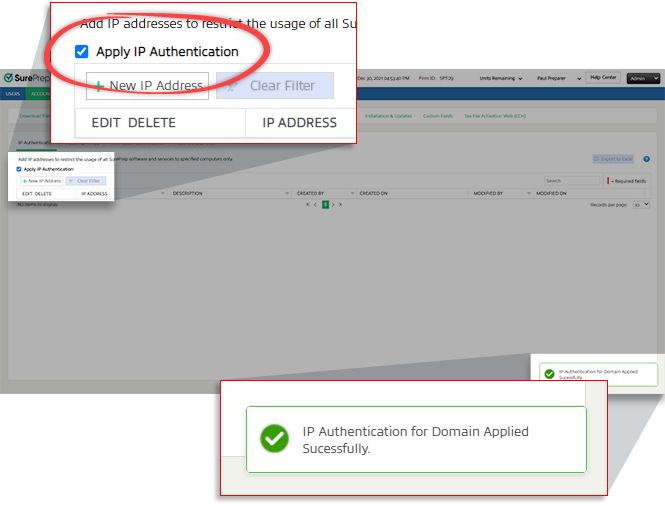Open the USERS tab
Screen dimensions: 665x506
(13, 94)
